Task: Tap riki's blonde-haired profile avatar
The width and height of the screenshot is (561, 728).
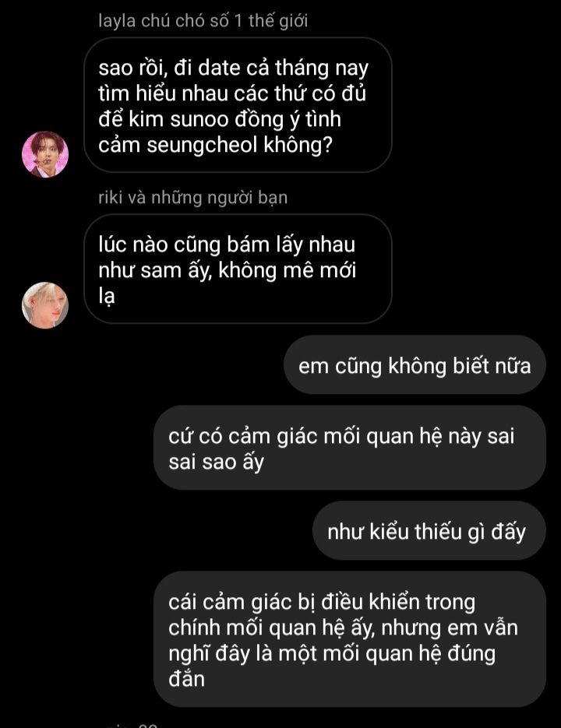Action: point(45,305)
